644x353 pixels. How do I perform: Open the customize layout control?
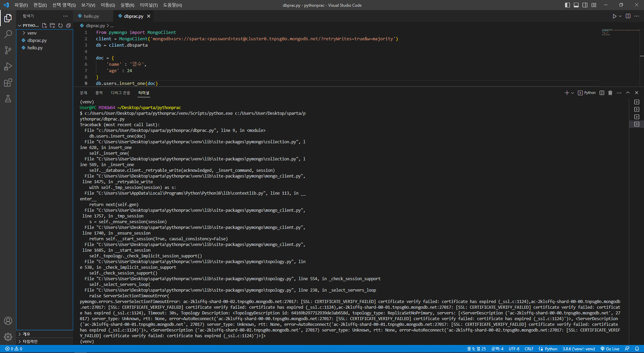pyautogui.click(x=594, y=5)
